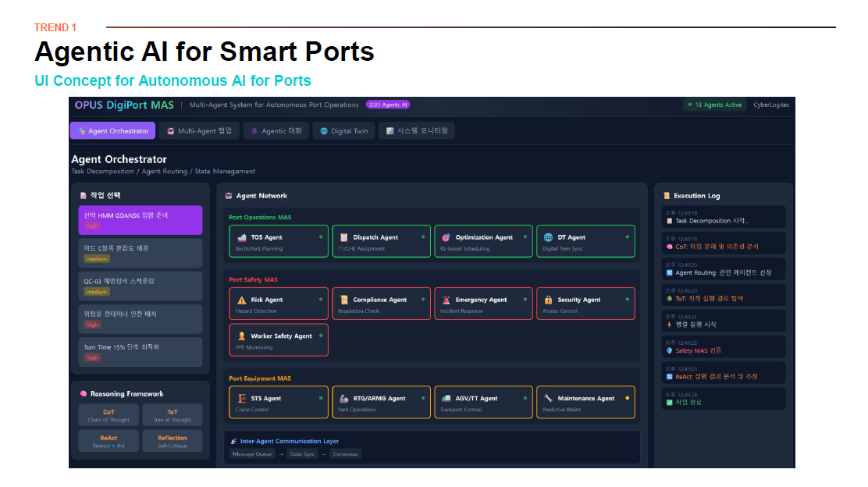Choose the Reflection Self-Critique framework

(x=172, y=441)
